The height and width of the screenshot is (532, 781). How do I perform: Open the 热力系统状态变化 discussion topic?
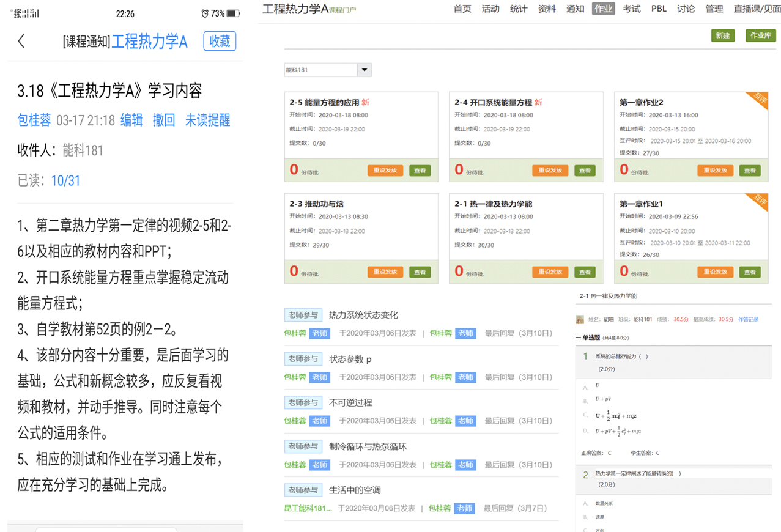363,315
